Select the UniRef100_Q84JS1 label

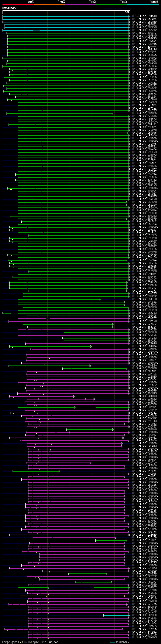(144, 125)
